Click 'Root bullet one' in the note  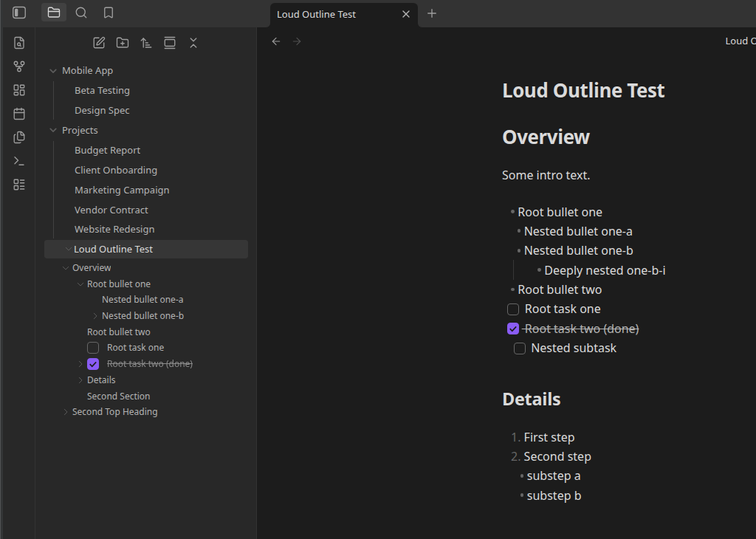click(x=560, y=212)
